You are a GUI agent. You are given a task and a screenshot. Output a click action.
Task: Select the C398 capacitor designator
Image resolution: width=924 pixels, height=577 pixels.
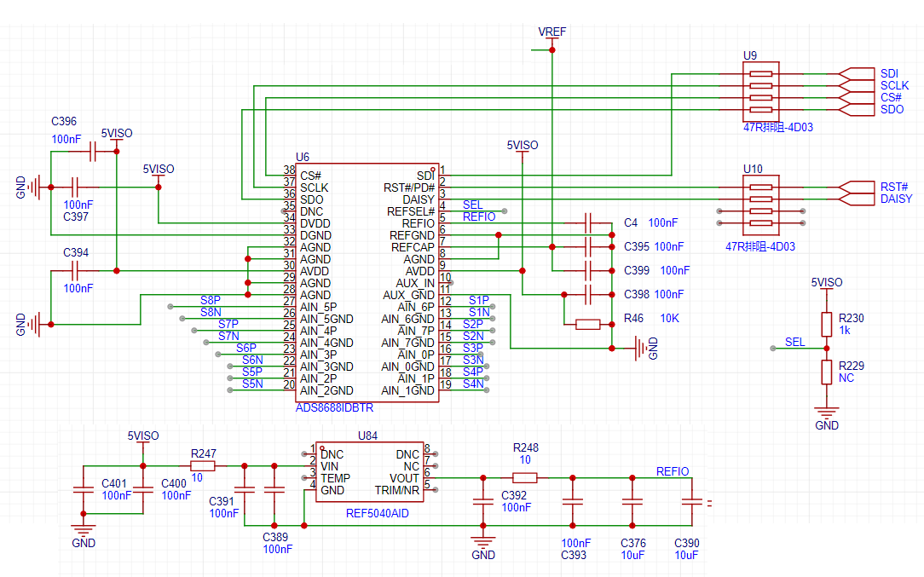(637, 295)
